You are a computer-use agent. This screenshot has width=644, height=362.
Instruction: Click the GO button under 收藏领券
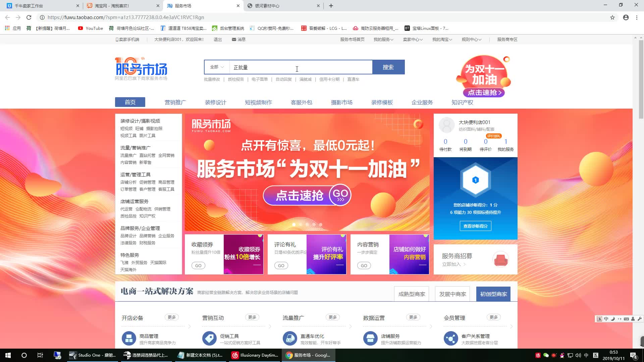tap(198, 265)
